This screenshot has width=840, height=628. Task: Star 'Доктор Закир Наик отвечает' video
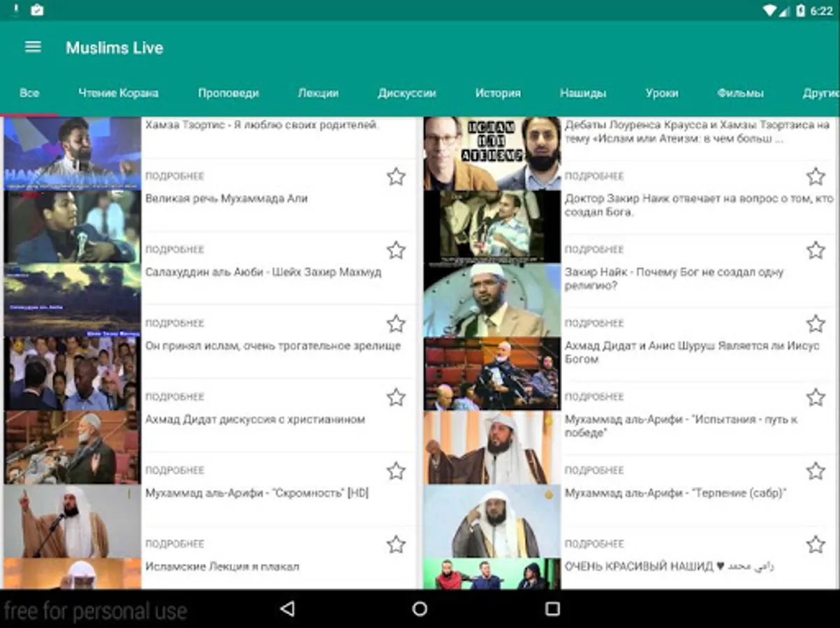[816, 250]
